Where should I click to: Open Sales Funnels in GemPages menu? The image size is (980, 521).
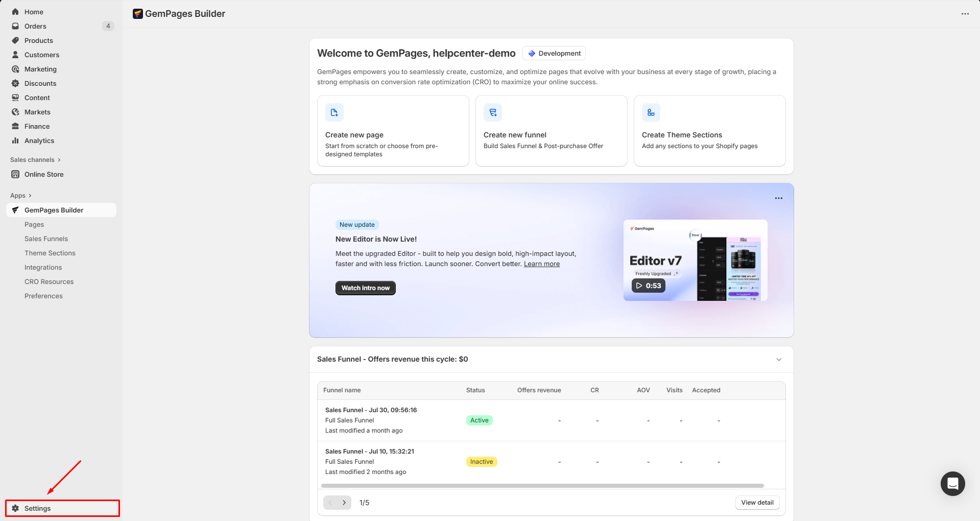pyautogui.click(x=46, y=239)
